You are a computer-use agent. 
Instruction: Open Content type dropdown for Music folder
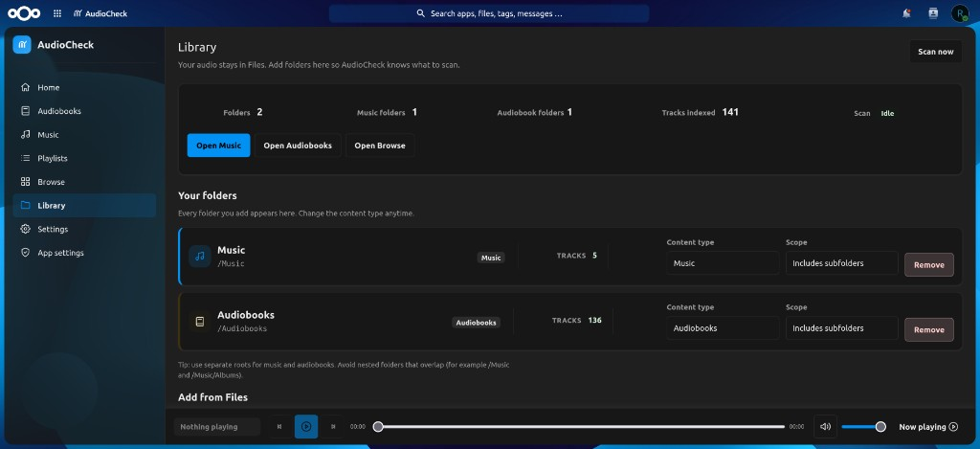723,263
